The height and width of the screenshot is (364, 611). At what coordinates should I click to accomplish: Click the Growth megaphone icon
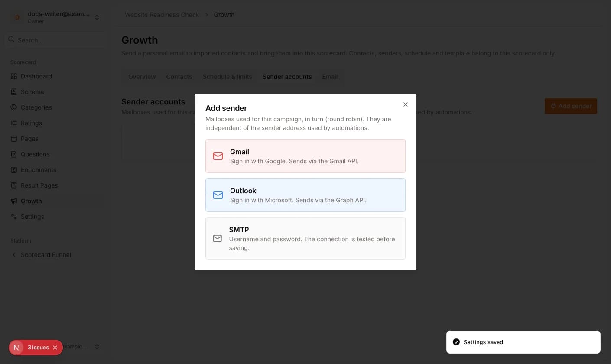click(x=14, y=201)
